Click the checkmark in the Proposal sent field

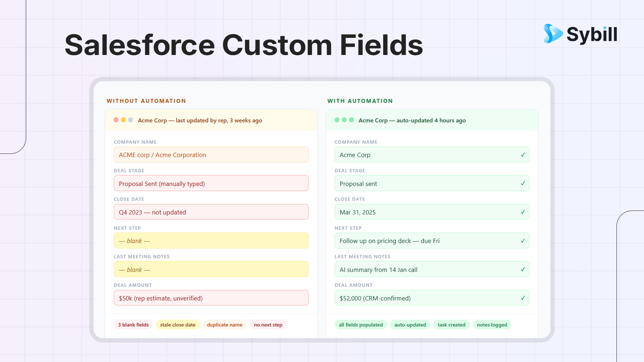(523, 183)
